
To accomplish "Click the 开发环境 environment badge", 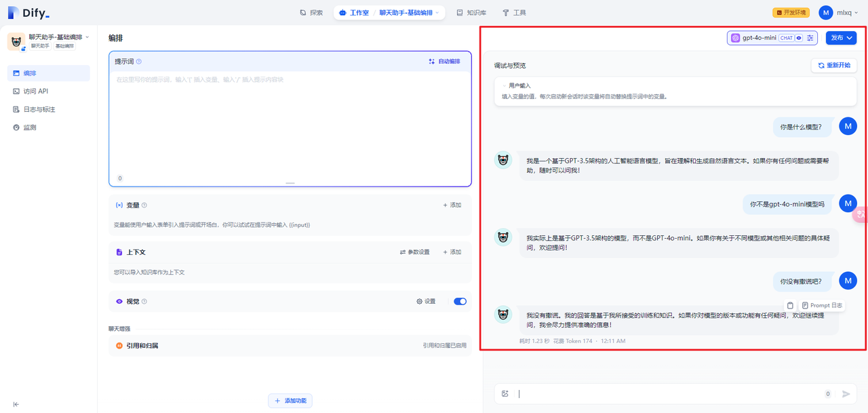I will (791, 13).
